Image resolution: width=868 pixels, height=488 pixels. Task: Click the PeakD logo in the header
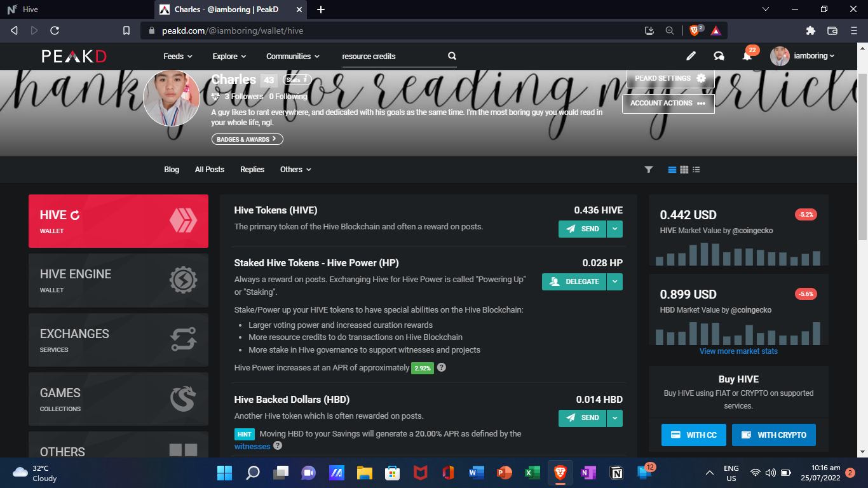(x=74, y=56)
